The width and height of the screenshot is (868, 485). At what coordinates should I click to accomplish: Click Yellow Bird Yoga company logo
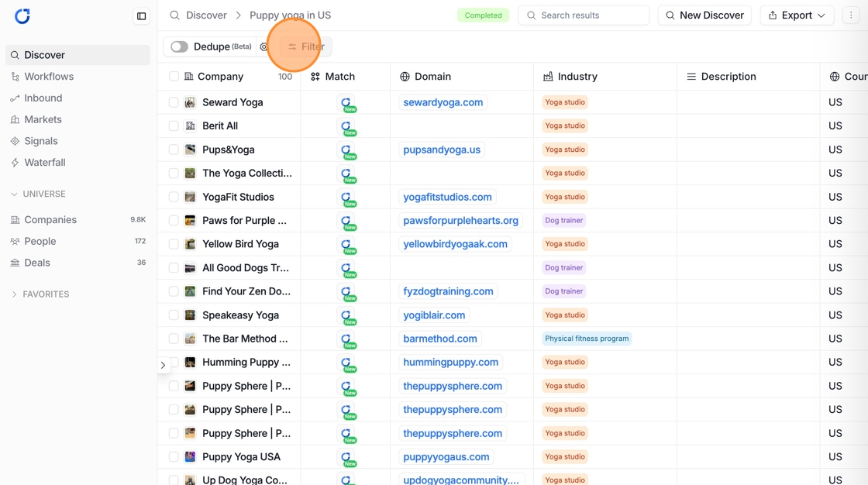click(x=190, y=243)
